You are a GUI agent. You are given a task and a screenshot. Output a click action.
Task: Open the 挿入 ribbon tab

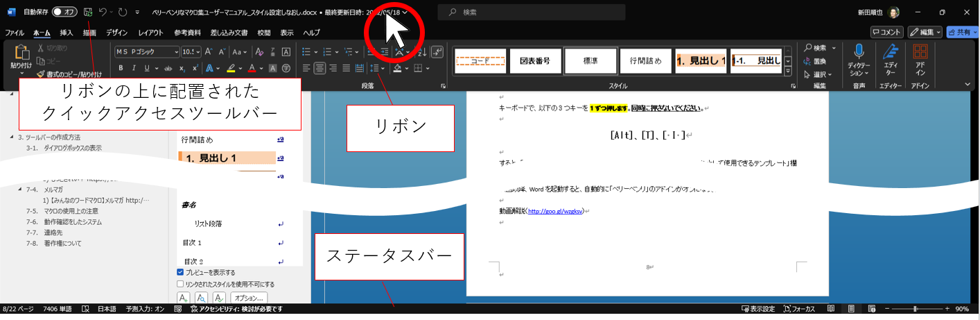(67, 33)
